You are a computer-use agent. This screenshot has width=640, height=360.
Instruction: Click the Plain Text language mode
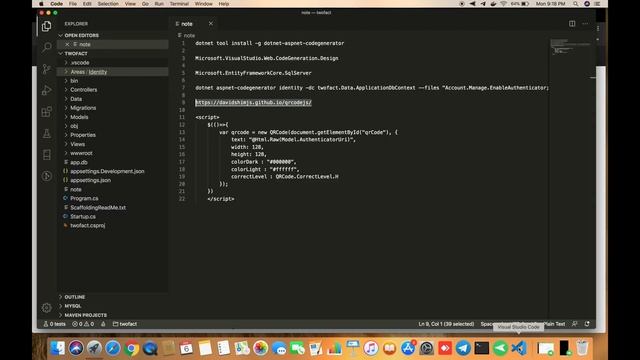pos(554,324)
